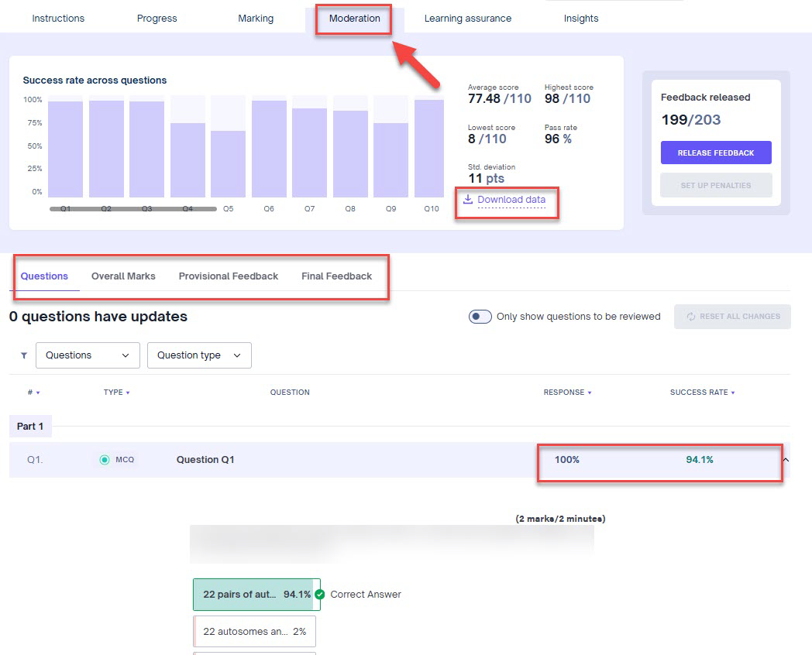Open the Questions filter dropdown
This screenshot has height=655, width=812.
coord(88,355)
